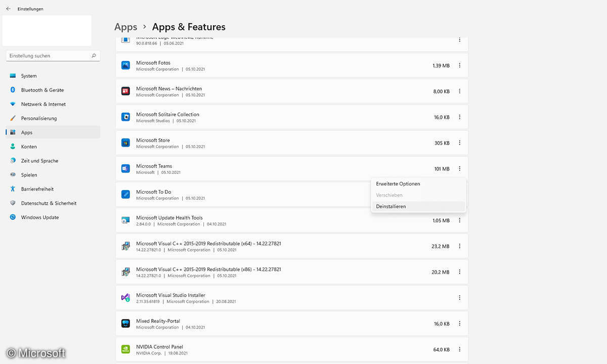The height and width of the screenshot is (364, 607).
Task: Open more options for Microsoft Fotos
Action: pyautogui.click(x=459, y=65)
